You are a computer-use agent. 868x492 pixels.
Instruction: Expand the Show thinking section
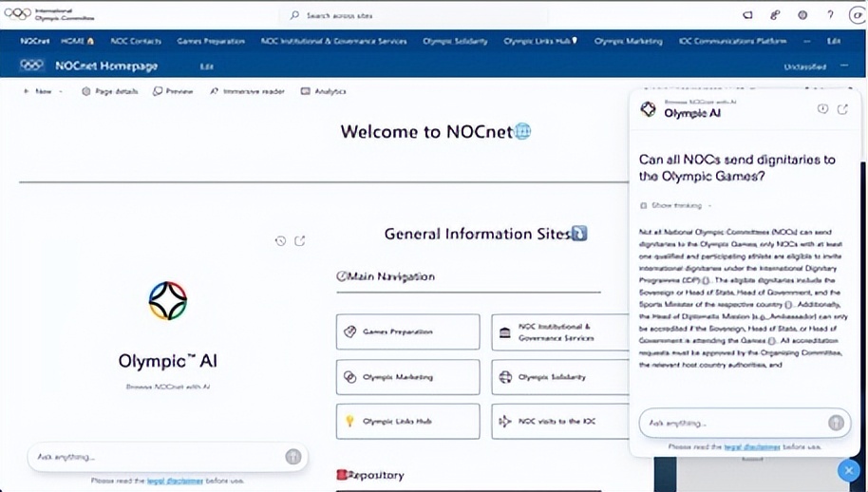(x=676, y=205)
